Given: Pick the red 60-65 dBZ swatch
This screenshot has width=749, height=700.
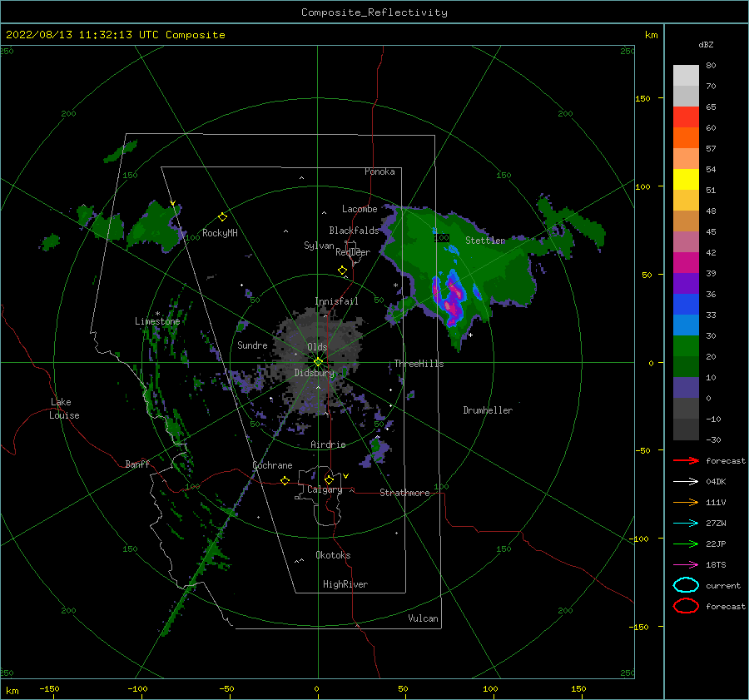Looking at the screenshot, I should coord(686,117).
